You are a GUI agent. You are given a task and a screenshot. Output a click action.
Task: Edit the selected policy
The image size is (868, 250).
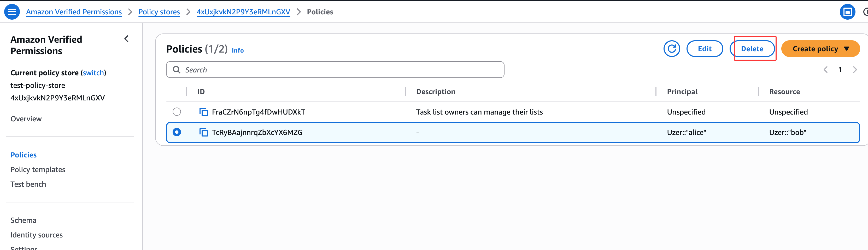[x=704, y=49]
